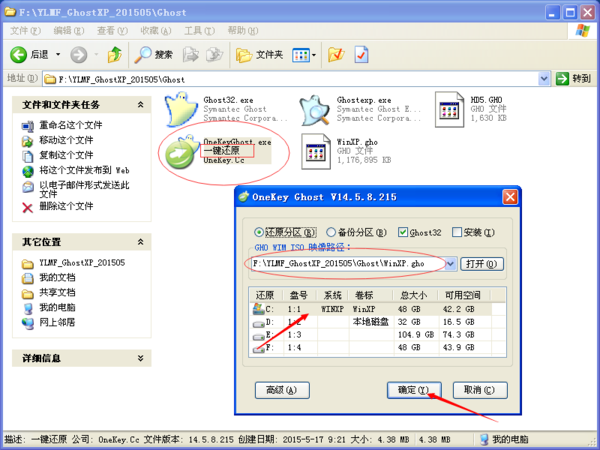Image resolution: width=600 pixels, height=450 pixels.
Task: Click the Advanced button in OneKey Ghost
Action: (x=282, y=390)
